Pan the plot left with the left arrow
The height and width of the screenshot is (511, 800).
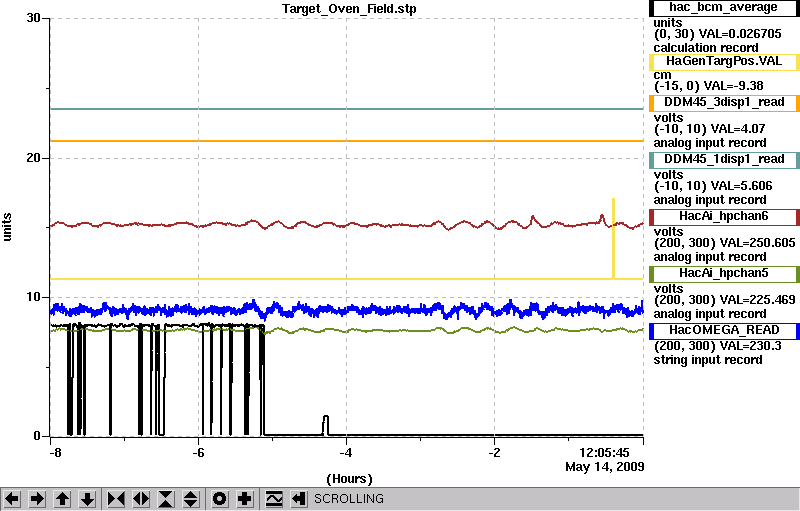(x=12, y=498)
